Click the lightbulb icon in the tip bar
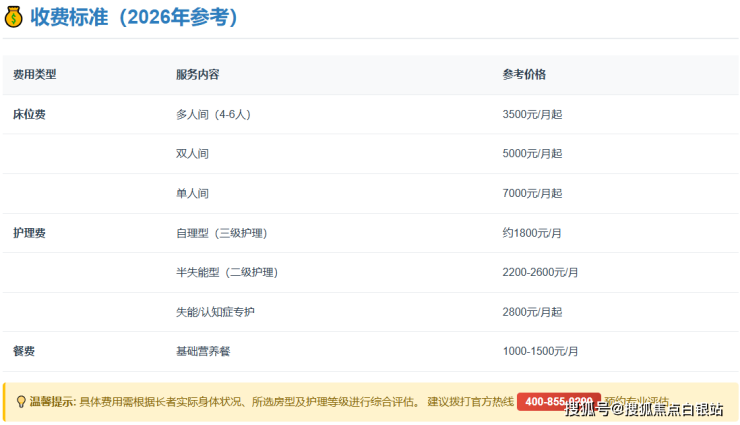Image resolution: width=740 pixels, height=425 pixels. tap(20, 402)
